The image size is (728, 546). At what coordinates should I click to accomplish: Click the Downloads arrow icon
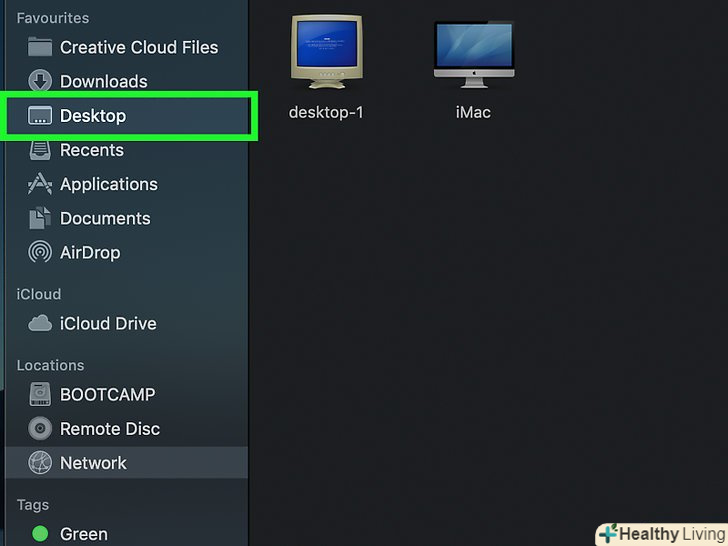[40, 81]
